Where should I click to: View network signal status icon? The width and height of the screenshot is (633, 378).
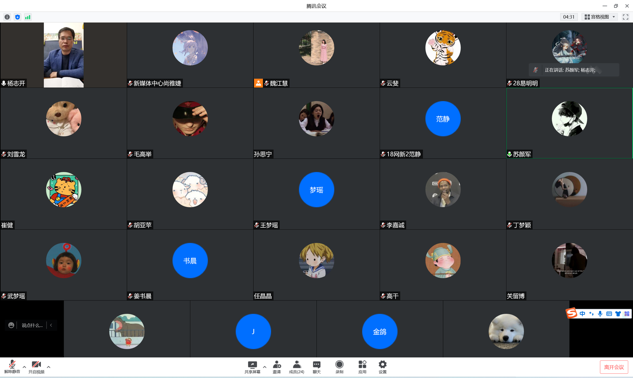point(27,17)
